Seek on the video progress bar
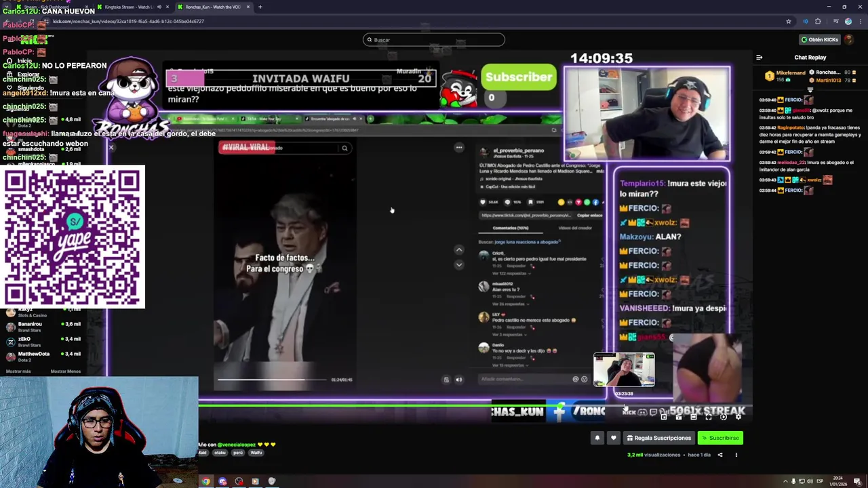This screenshot has width=868, height=488. click(x=475, y=405)
